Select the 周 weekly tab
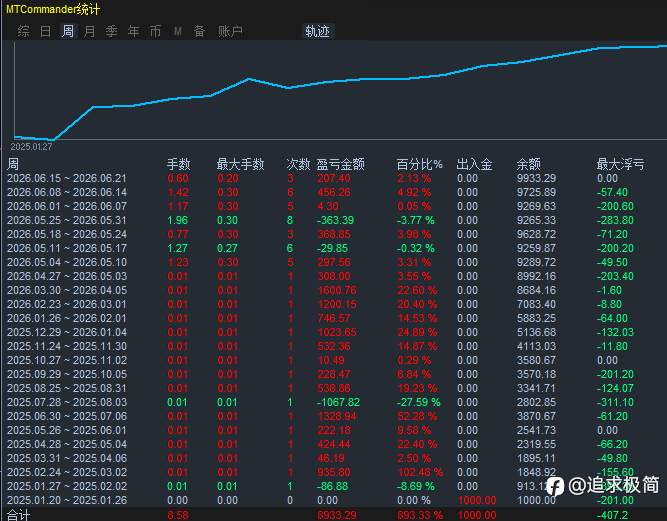The image size is (667, 521). (68, 31)
